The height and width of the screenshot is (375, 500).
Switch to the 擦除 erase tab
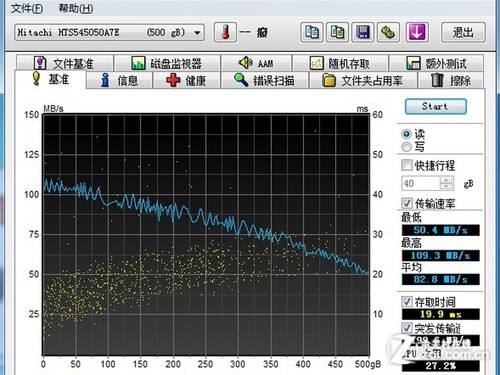451,80
